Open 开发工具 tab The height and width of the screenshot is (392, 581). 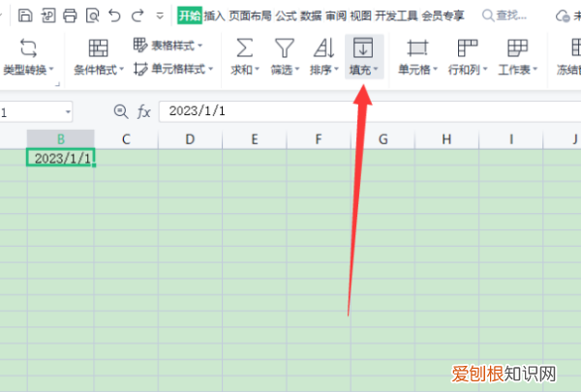click(x=396, y=15)
